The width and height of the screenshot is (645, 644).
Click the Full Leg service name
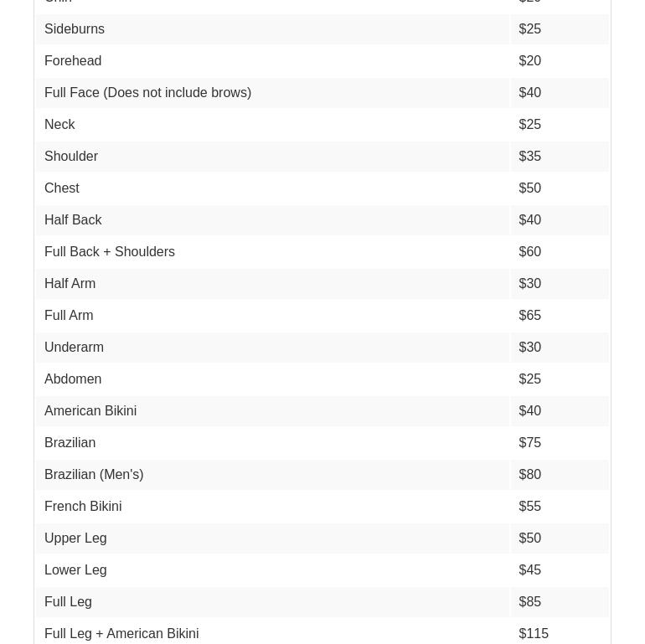68,602
